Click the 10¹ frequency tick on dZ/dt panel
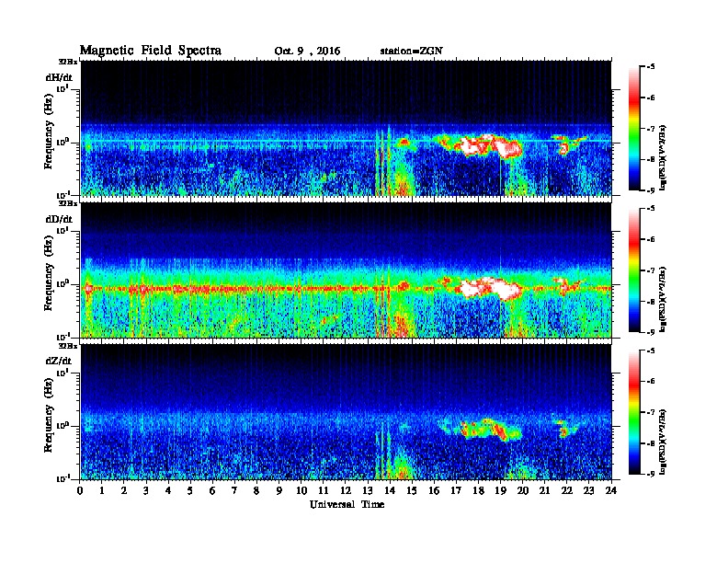Viewport: 728px width, 563px height. (x=63, y=373)
